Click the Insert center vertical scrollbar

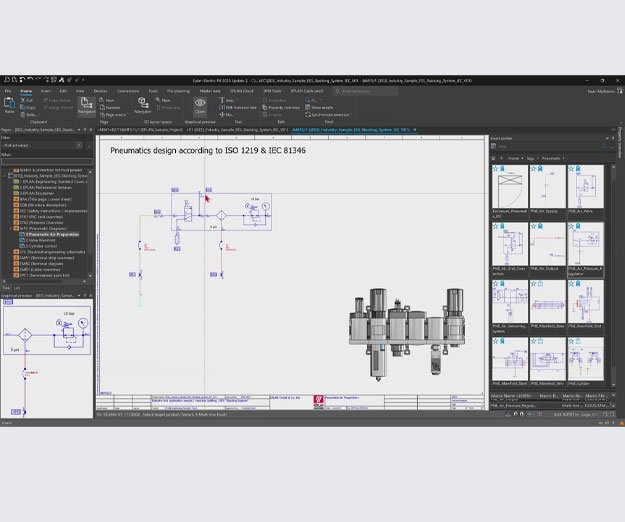coord(613,275)
